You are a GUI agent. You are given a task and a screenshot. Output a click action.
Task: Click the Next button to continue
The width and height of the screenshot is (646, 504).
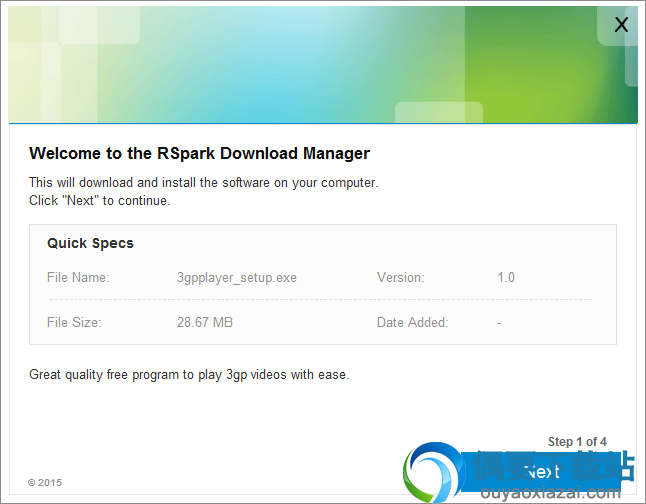point(540,472)
